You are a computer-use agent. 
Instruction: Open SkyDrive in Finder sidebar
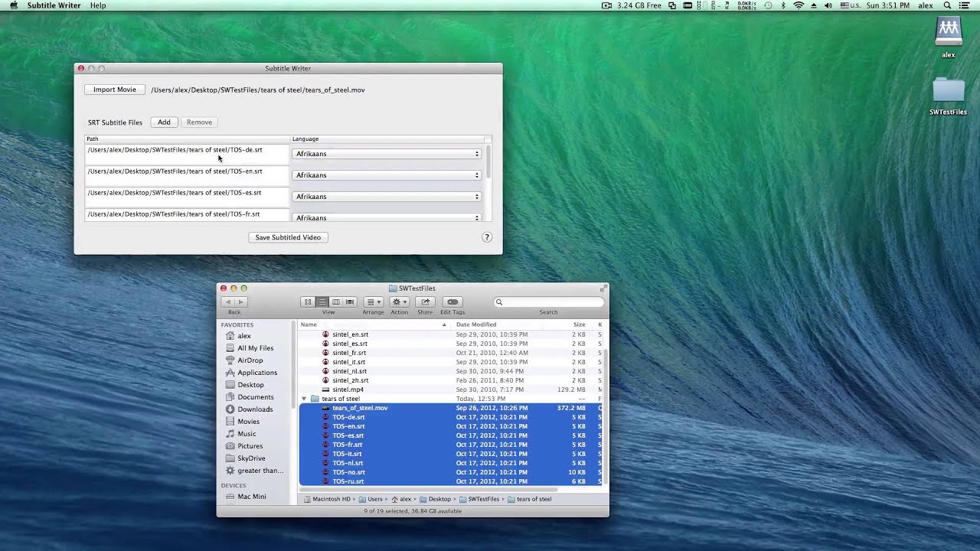point(251,458)
